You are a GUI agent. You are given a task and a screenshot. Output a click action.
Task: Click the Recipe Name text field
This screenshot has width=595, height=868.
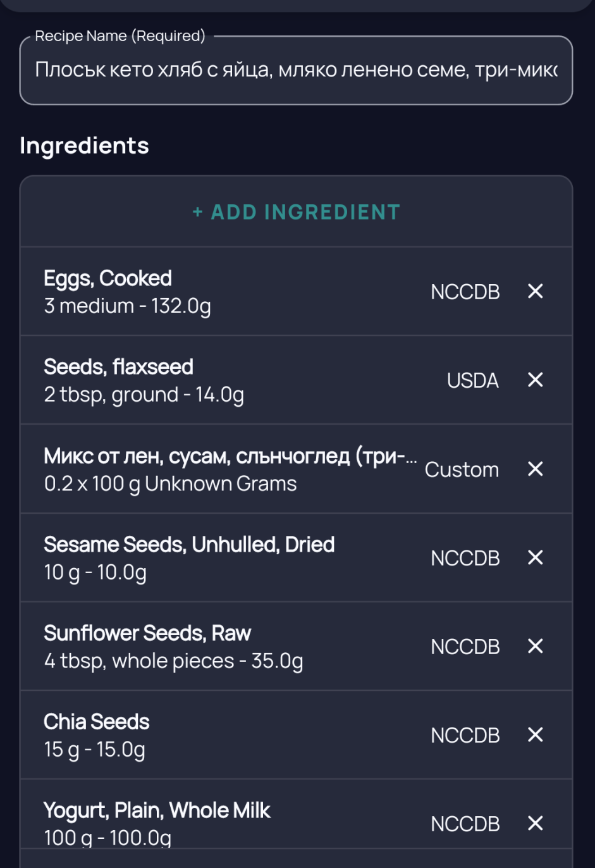point(296,70)
